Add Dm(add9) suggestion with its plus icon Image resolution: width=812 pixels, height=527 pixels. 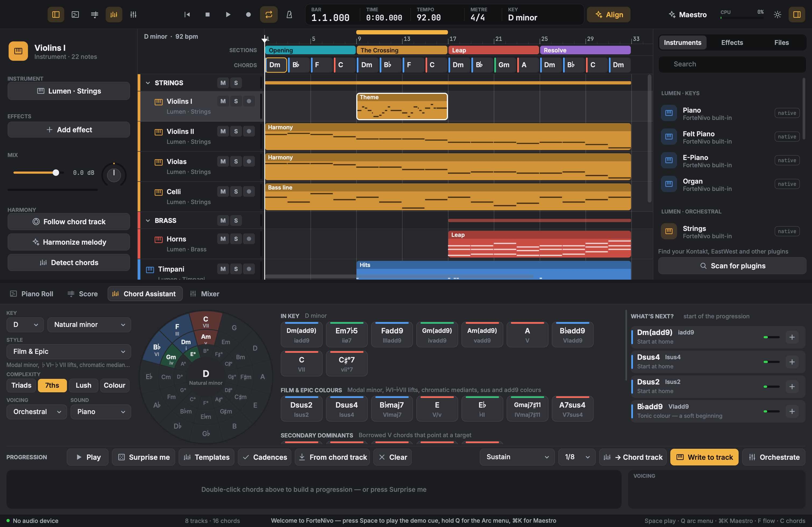pyautogui.click(x=792, y=337)
